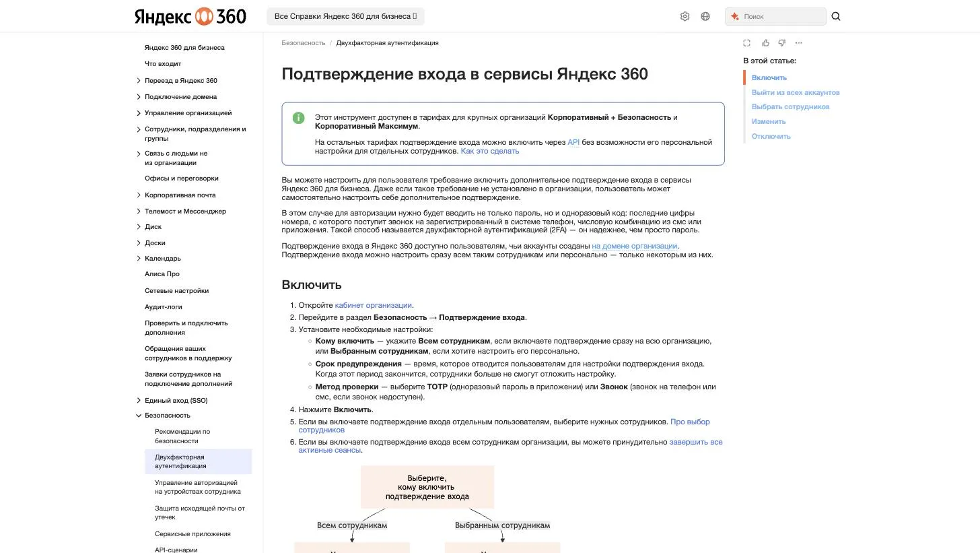
Task: Expand the Календарь section
Action: click(x=139, y=259)
